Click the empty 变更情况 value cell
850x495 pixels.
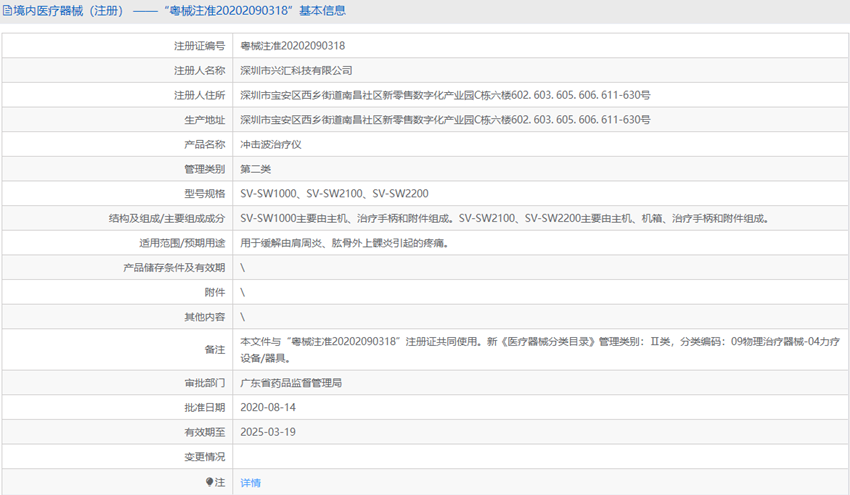[540, 457]
